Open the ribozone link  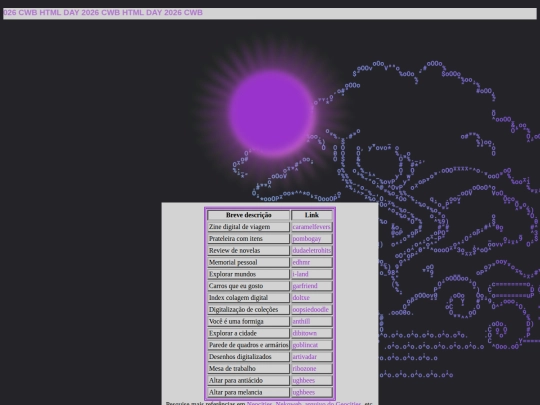click(x=304, y=368)
